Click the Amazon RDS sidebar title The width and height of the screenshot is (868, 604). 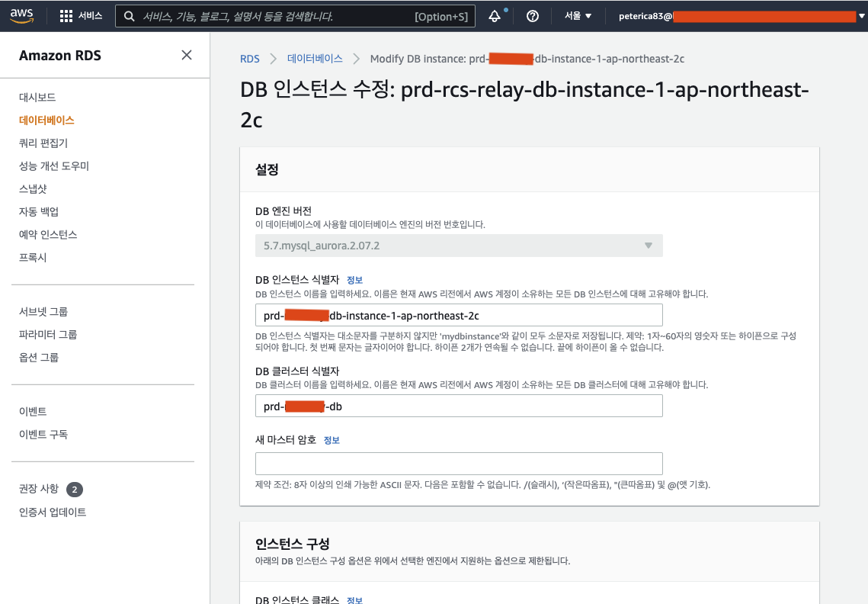coord(60,56)
